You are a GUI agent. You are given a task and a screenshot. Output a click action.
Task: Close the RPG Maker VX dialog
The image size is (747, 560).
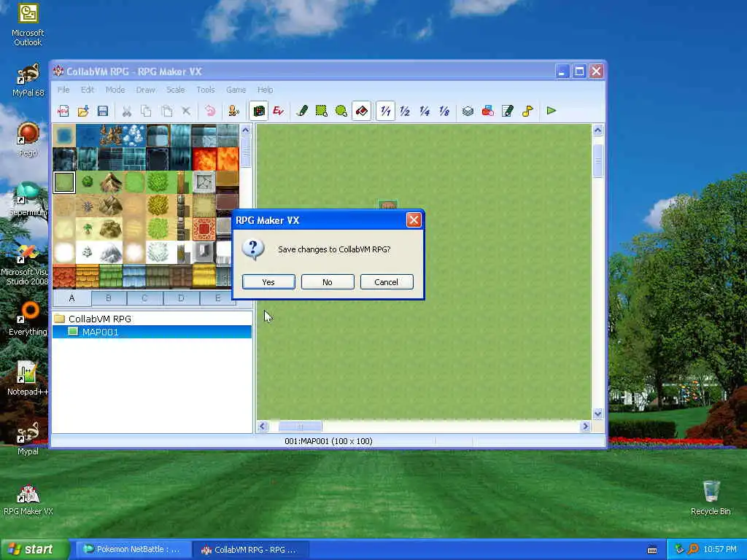tap(414, 220)
